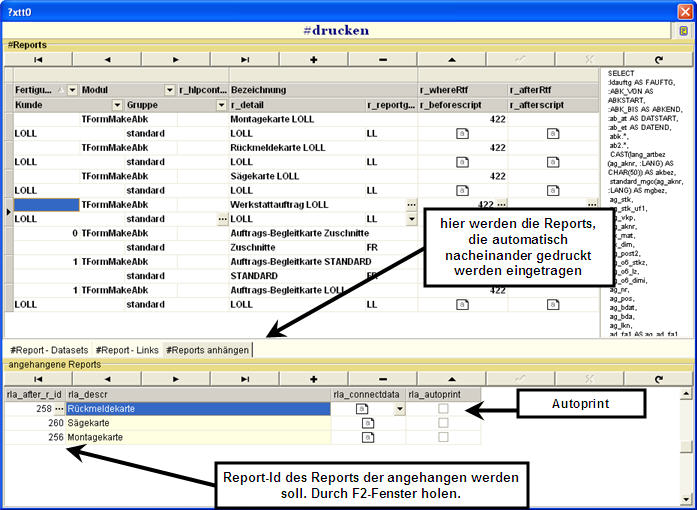Open connectdata document icon for Sägekarte

(367, 423)
